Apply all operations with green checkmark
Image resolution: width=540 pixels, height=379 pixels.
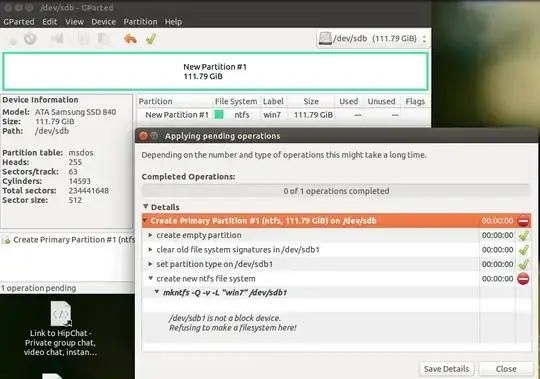[x=151, y=39]
